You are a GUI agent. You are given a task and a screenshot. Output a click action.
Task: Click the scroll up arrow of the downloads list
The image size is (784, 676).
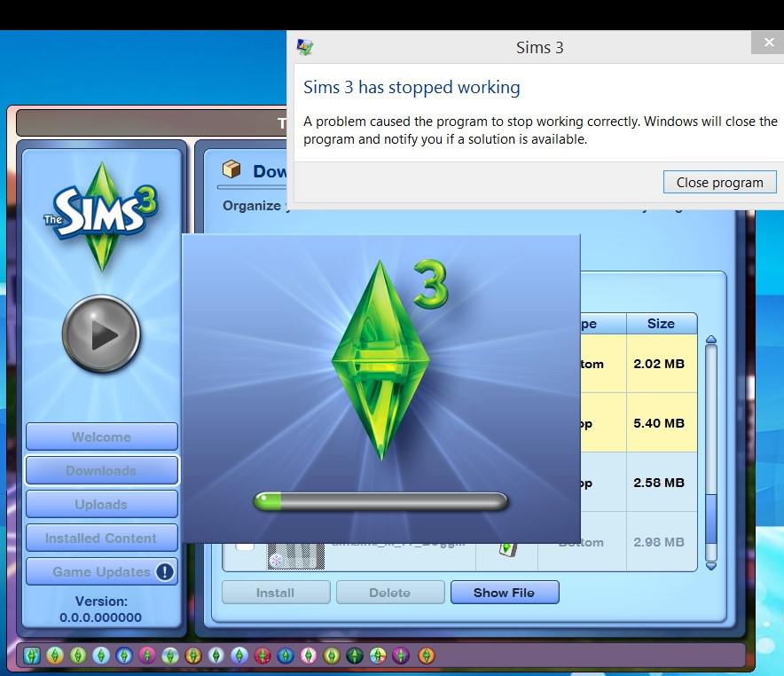711,340
